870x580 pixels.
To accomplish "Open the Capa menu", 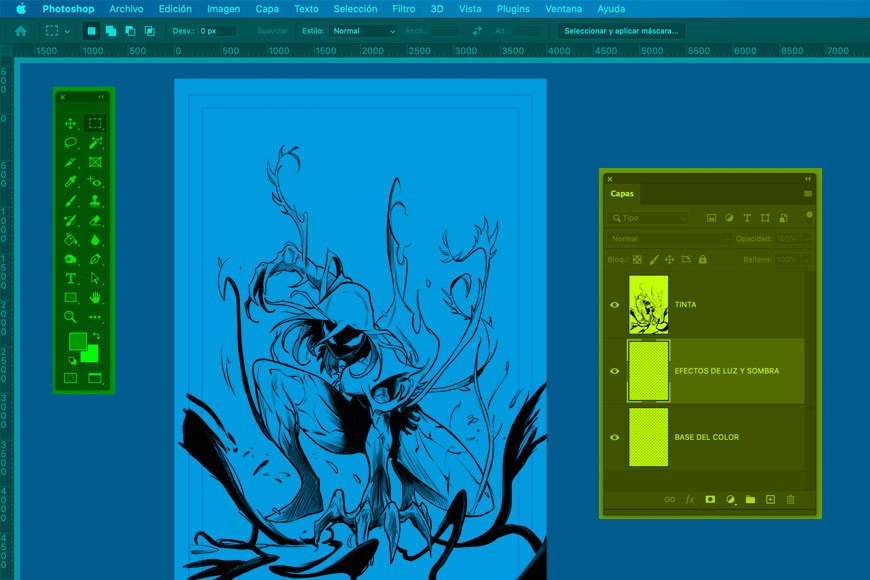I will pyautogui.click(x=267, y=9).
